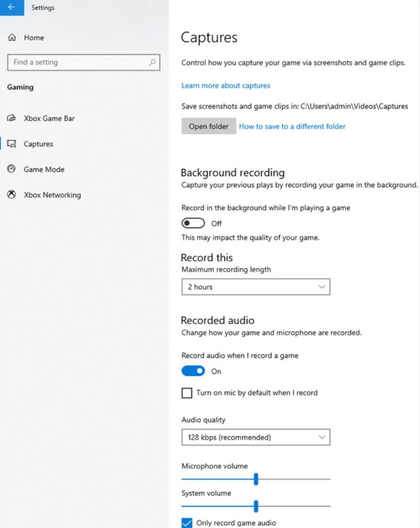
Task: Open the audio quality dropdown
Action: (256, 437)
